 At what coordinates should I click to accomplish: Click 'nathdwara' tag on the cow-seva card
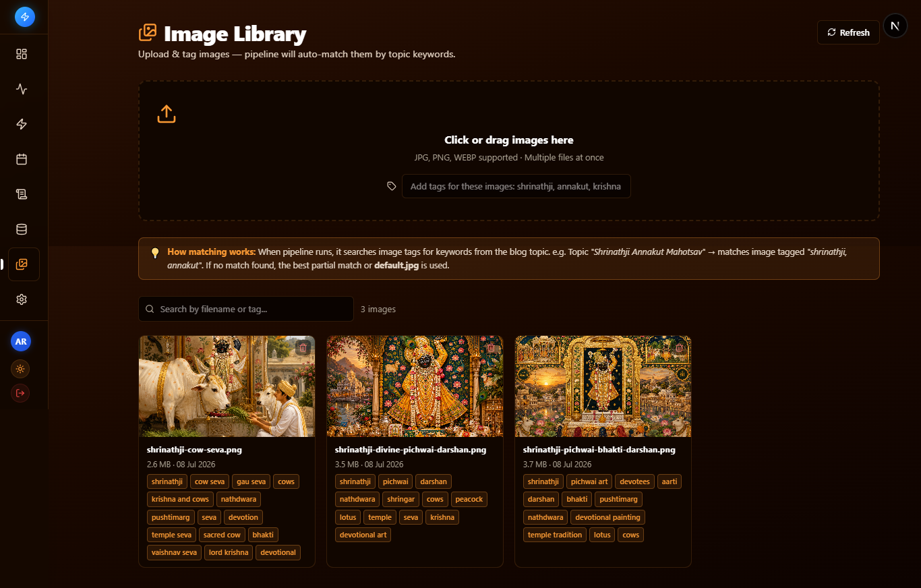pos(238,499)
